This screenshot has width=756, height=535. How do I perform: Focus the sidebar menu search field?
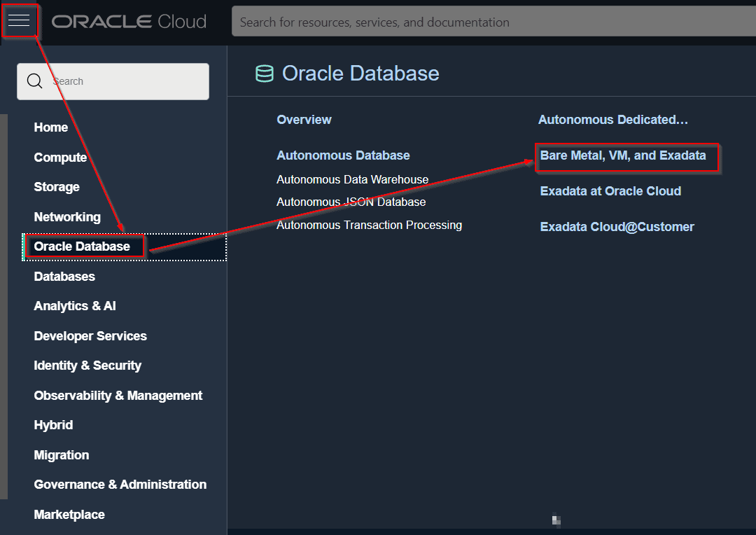[x=126, y=81]
